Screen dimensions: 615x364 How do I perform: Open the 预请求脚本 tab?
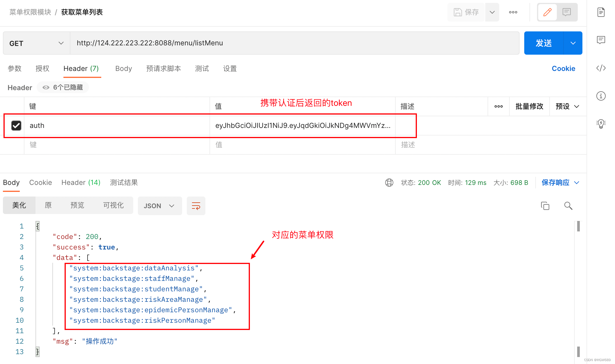coord(163,69)
